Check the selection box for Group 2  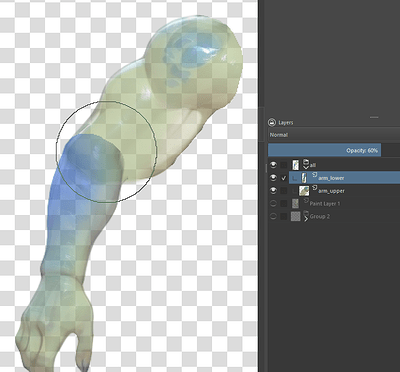click(x=284, y=217)
